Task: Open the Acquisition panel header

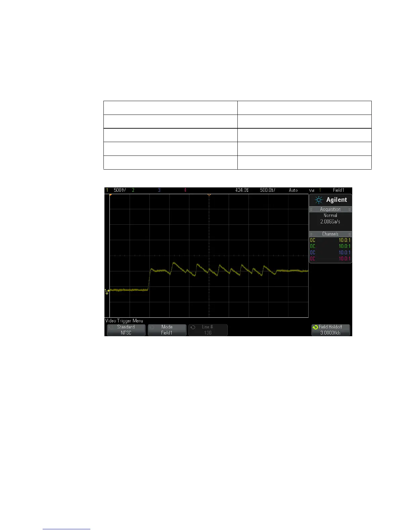Action: point(330,209)
